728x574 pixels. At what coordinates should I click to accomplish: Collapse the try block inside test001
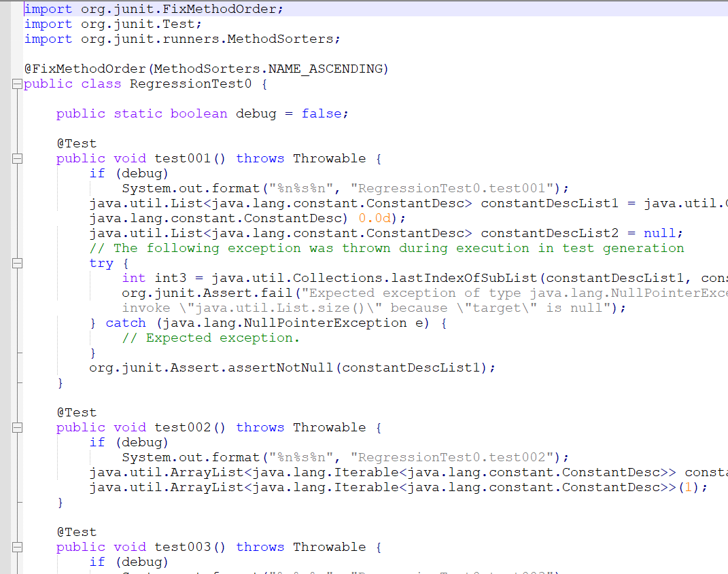[x=17, y=263]
